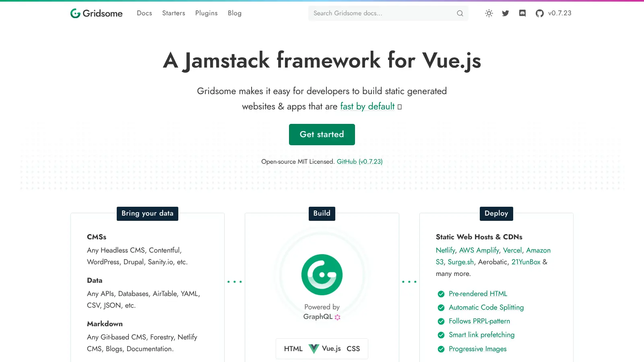The image size is (644, 362).
Task: Click the search magnifier icon
Action: coord(460,13)
